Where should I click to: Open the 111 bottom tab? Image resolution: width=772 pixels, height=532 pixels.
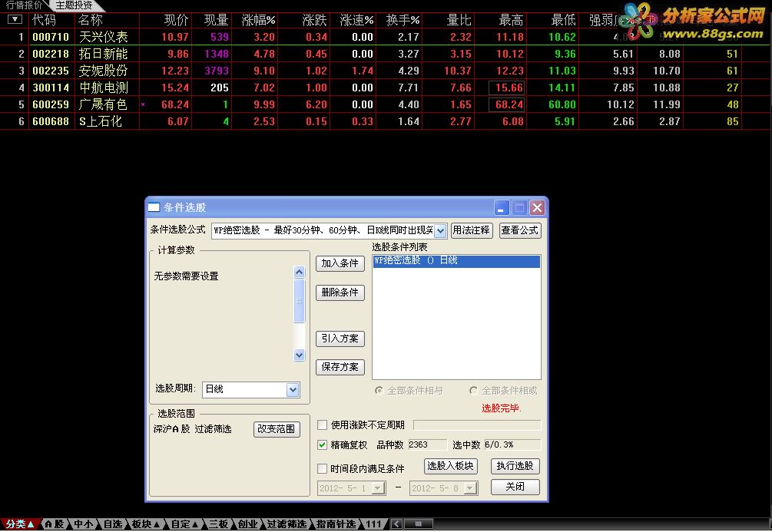[x=373, y=524]
